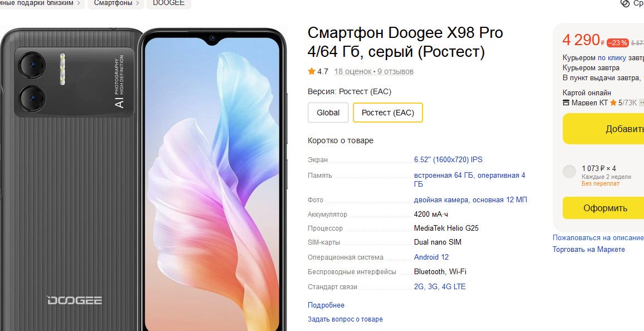The image size is (644, 331).
Task: Click the compare icon at top right
Action: pos(625,3)
